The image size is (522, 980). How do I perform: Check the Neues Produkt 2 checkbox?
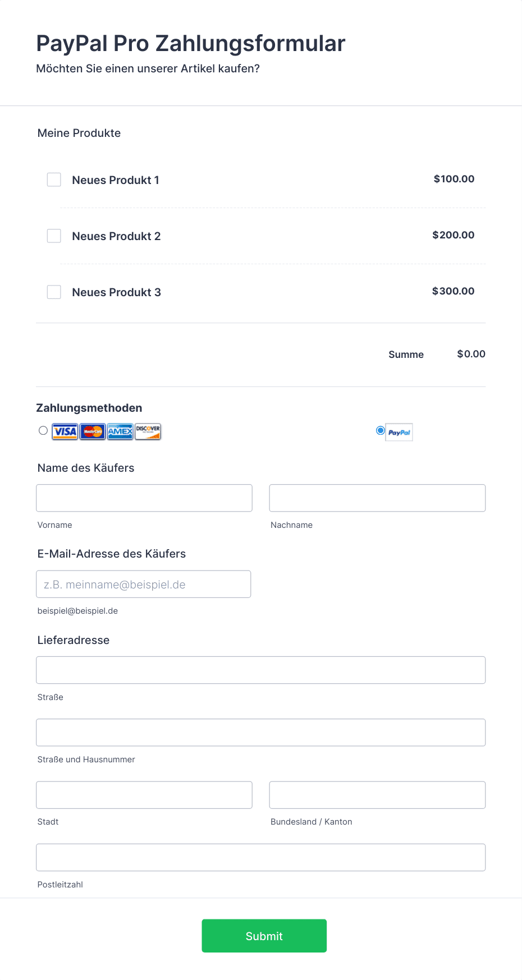(x=54, y=236)
